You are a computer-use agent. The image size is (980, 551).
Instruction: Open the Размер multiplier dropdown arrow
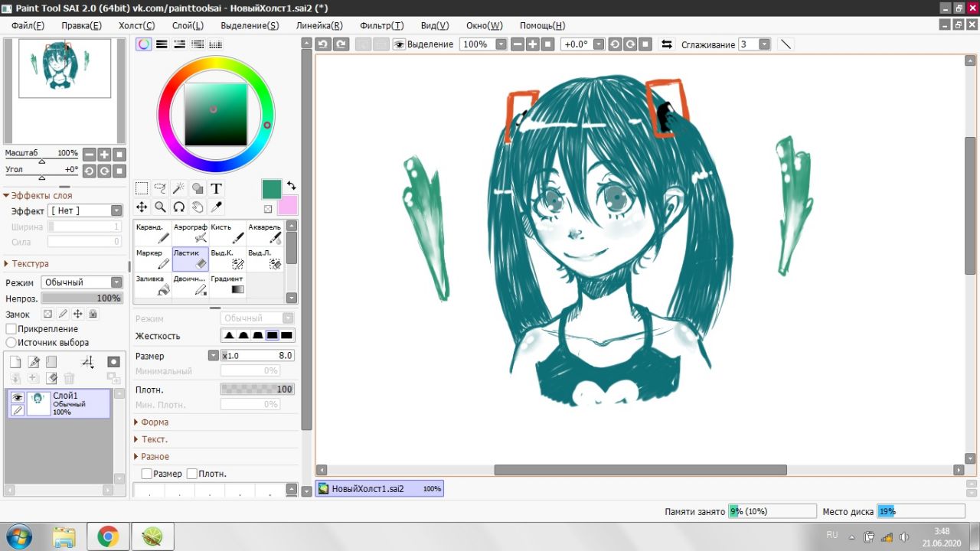click(214, 356)
